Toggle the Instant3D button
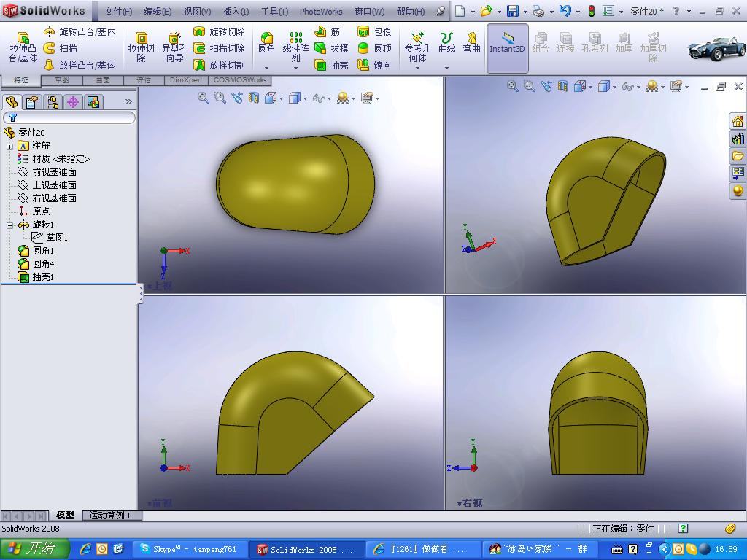Viewport: 747px width, 560px height. coord(508,48)
